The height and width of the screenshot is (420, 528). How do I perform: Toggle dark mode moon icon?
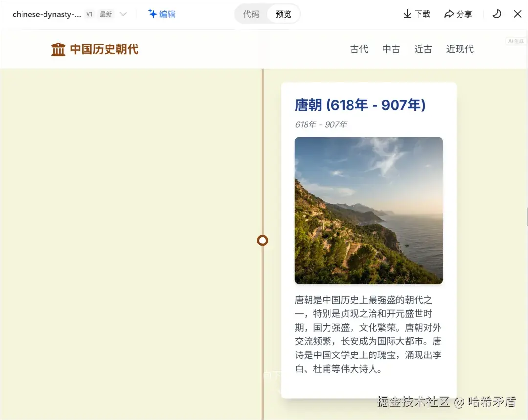click(497, 14)
